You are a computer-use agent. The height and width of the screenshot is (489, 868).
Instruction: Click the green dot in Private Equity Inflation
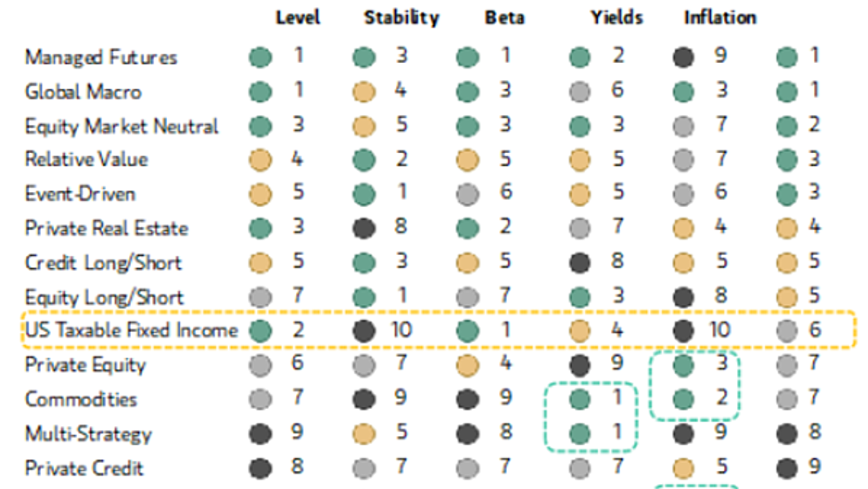click(683, 365)
